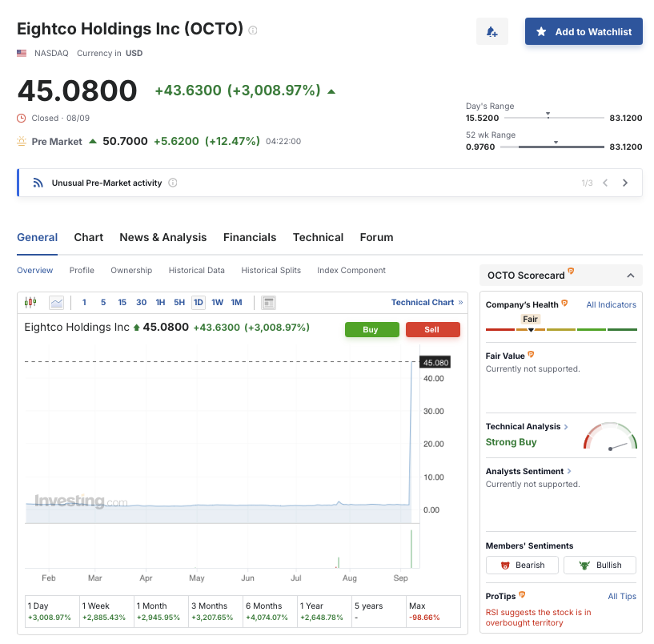
Task: Click the Technical Analysis gauge
Action: tap(610, 437)
